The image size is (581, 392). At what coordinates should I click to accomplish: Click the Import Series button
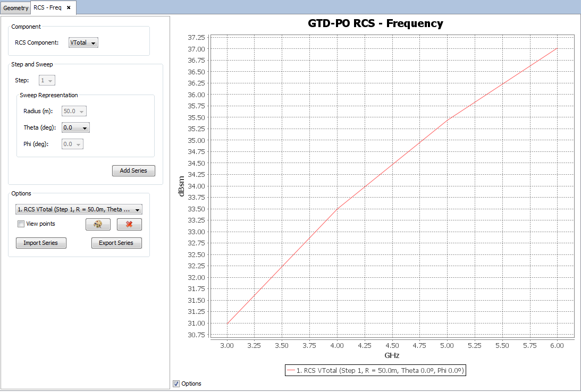(x=41, y=243)
